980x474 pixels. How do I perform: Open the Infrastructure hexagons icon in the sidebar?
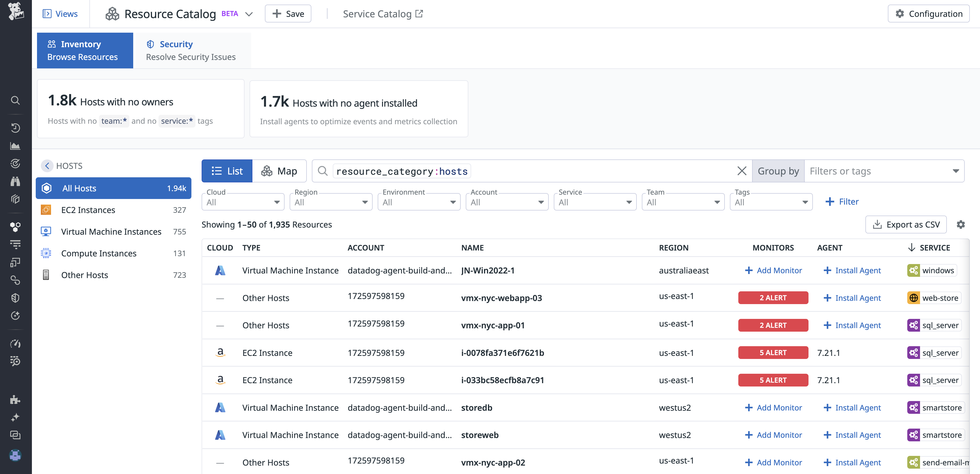[x=15, y=227]
